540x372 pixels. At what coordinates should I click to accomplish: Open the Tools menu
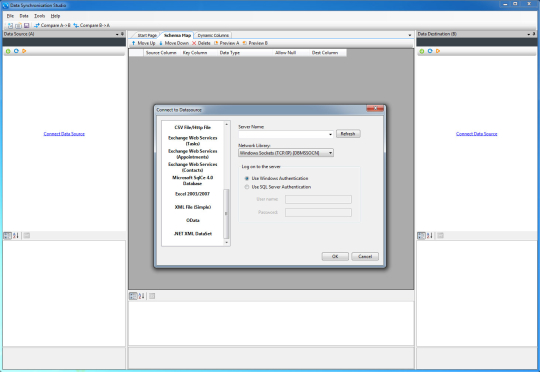pos(40,16)
